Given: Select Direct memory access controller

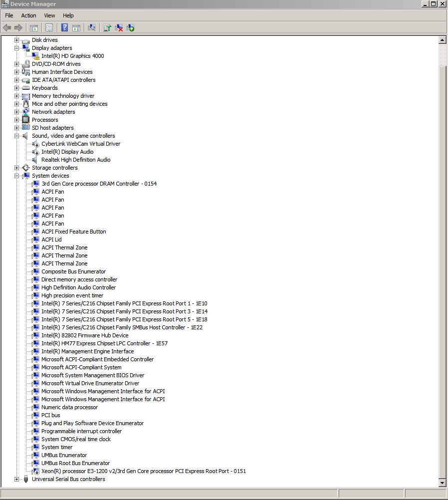Looking at the screenshot, I should click(79, 279).
